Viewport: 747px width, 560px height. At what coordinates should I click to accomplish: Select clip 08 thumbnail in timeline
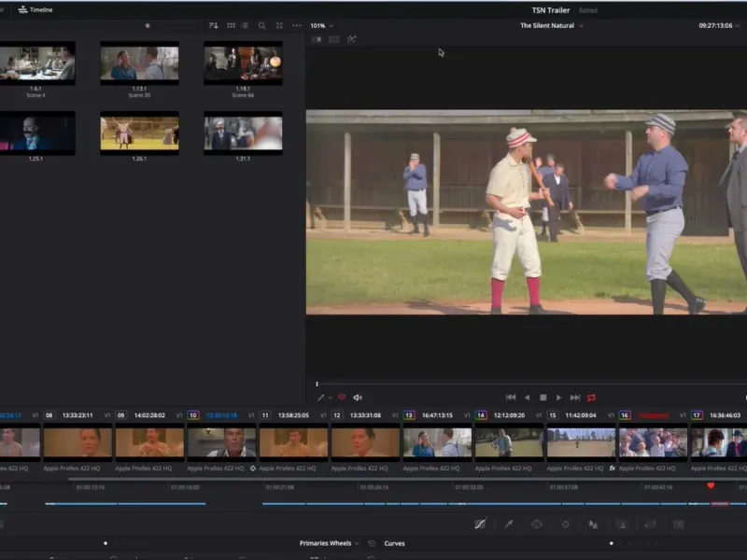[x=78, y=442]
